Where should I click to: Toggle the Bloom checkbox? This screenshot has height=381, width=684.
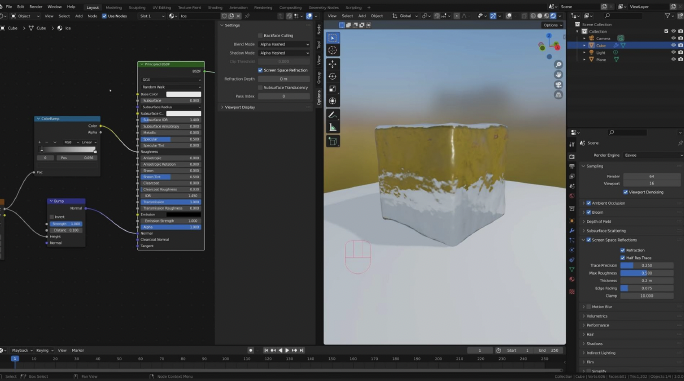pyautogui.click(x=589, y=212)
